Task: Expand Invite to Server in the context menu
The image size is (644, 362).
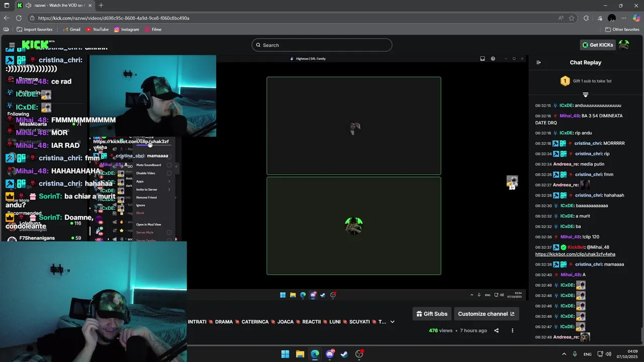Action: (153, 190)
